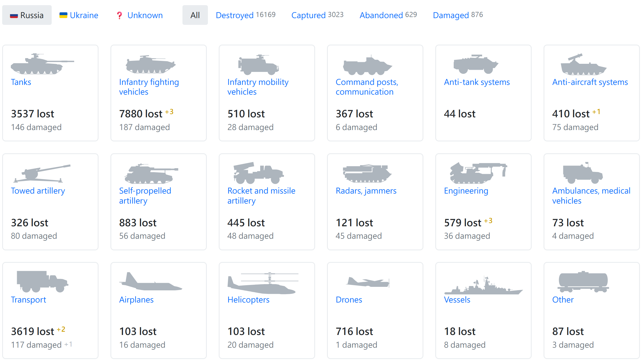644x362 pixels.
Task: Click the tanker wagon Other icon
Action: pyautogui.click(x=583, y=281)
